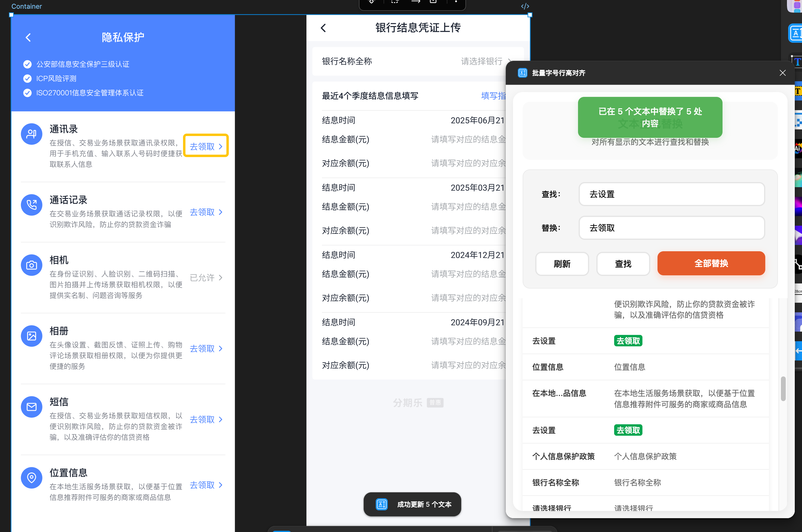Click the code view icon above Container
This screenshot has height=532, width=802.
525,6
